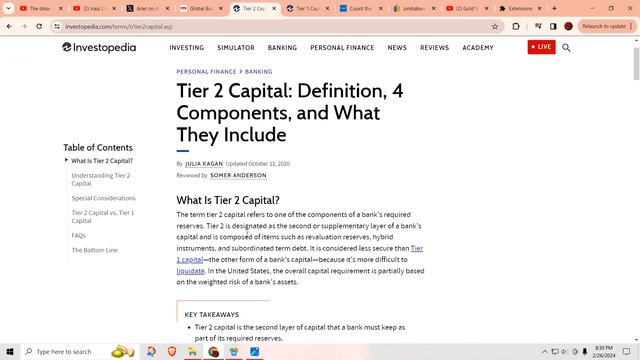
Task: Click PERSONAL FINANCE breadcrumb link
Action: point(206,71)
